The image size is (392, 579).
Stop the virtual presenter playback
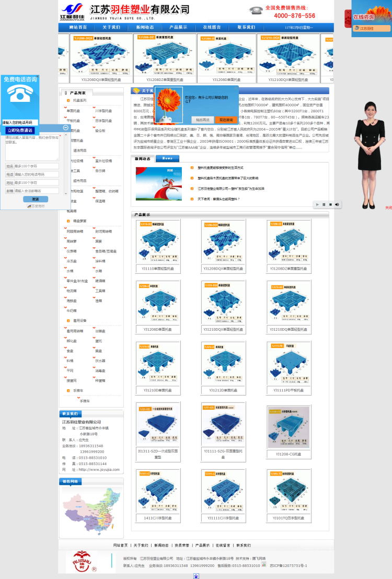(x=330, y=204)
